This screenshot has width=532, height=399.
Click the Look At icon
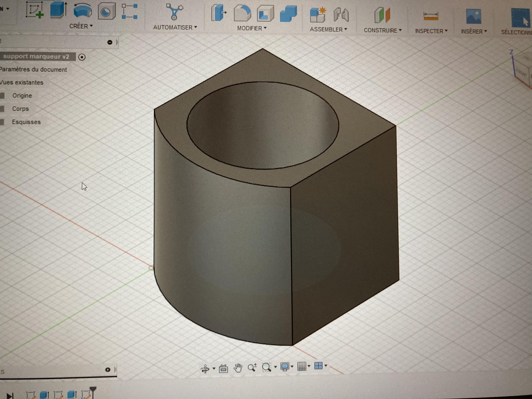[x=223, y=368]
